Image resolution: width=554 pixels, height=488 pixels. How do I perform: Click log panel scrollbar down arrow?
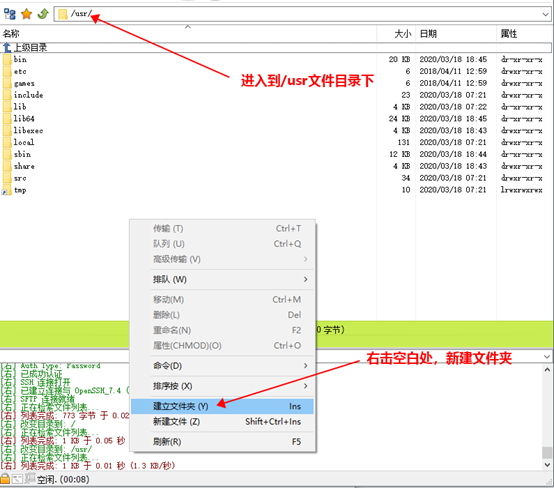547,465
